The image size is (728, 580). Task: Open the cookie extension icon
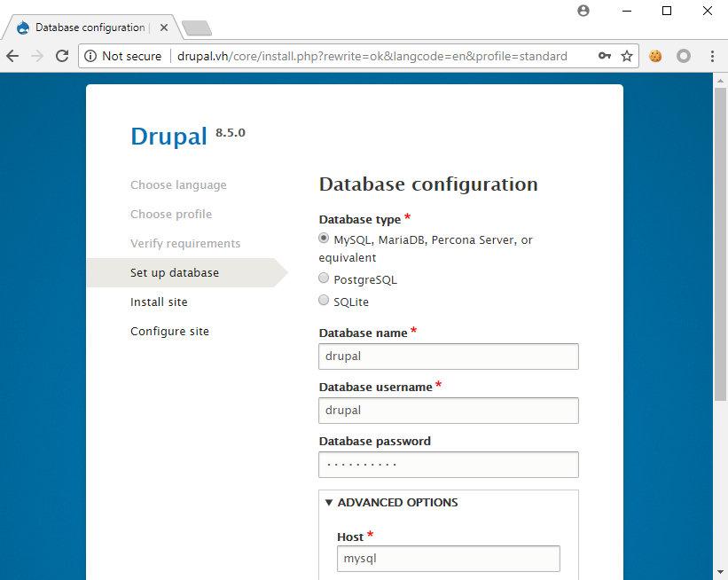(x=655, y=56)
